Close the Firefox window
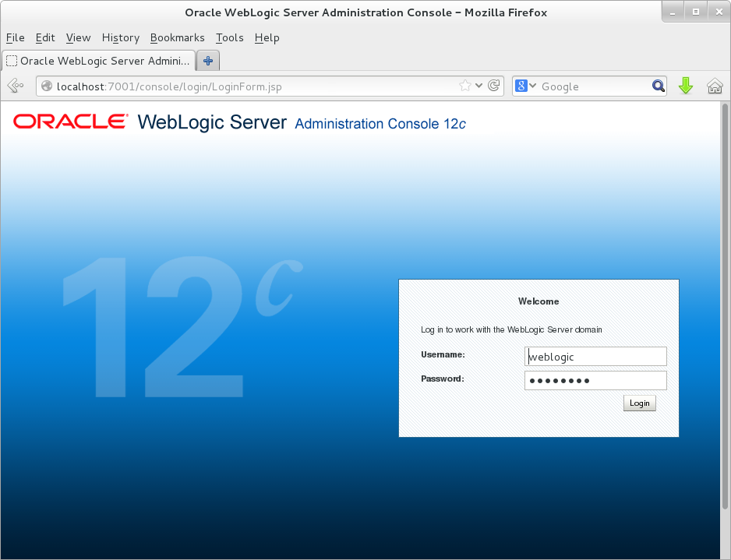The width and height of the screenshot is (731, 560). 719,12
